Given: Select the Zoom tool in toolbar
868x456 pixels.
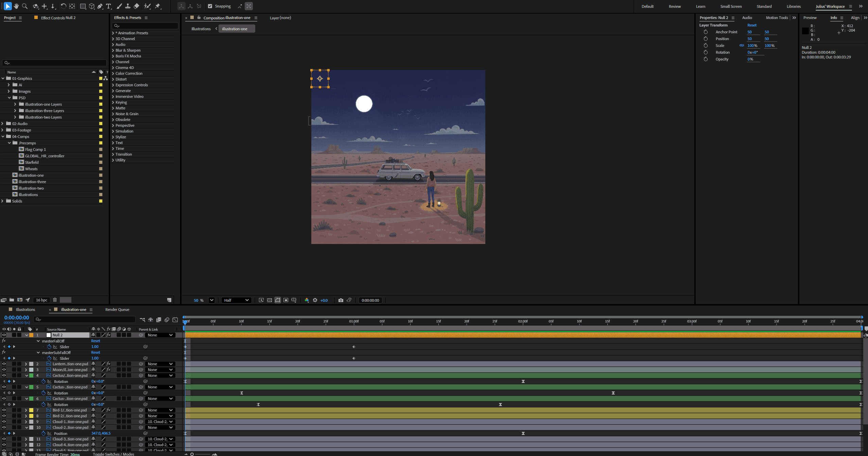Looking at the screenshot, I should [24, 6].
